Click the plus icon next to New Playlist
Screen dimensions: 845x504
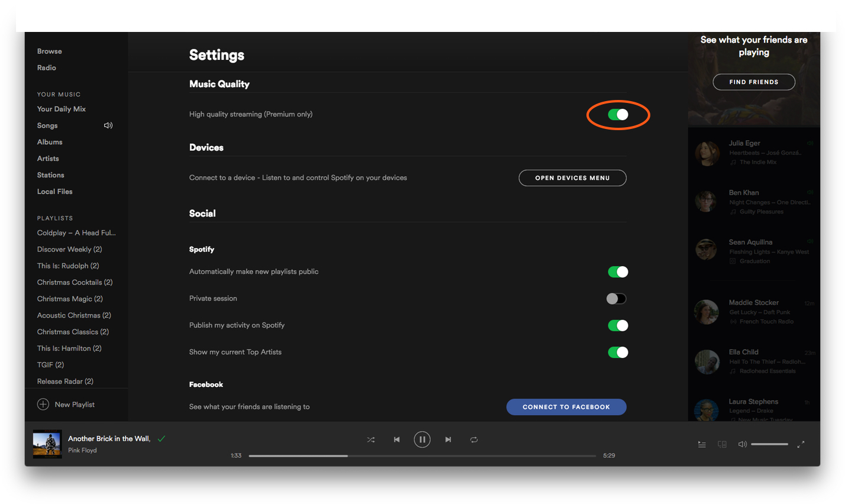click(x=43, y=405)
